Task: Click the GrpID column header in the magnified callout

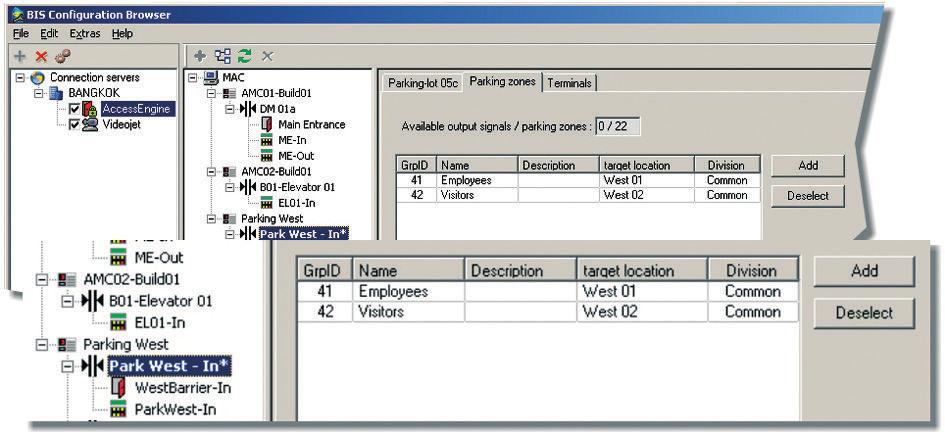Action: click(x=324, y=271)
